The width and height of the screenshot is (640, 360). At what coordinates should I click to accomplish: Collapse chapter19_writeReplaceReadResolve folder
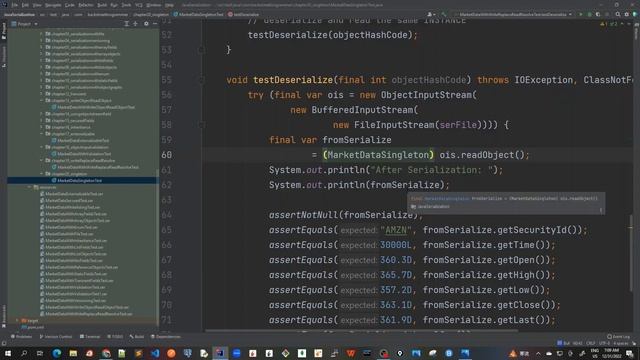tap(42, 160)
